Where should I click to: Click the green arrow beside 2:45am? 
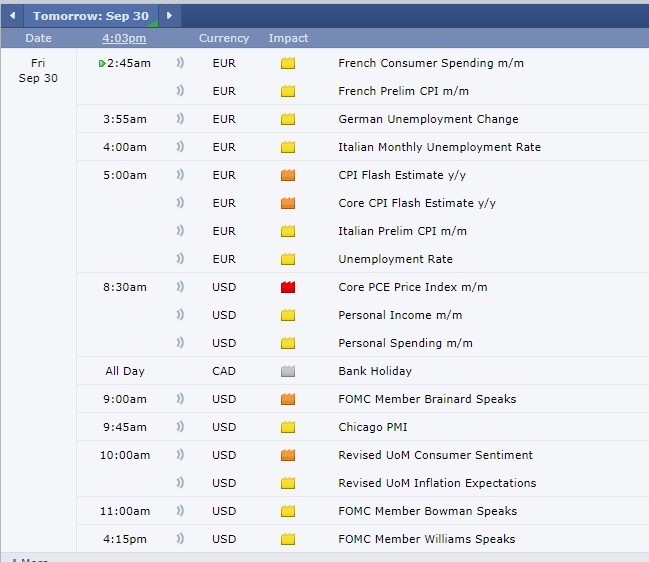[x=103, y=63]
